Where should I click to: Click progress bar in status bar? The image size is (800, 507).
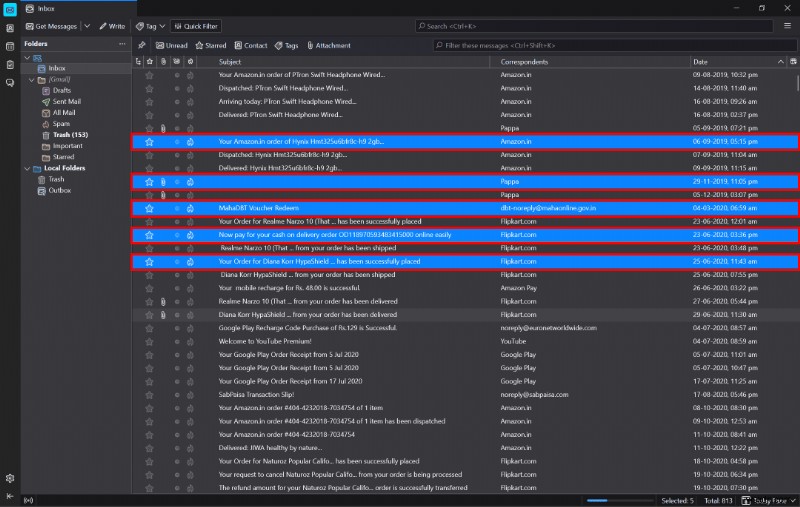(x=619, y=501)
